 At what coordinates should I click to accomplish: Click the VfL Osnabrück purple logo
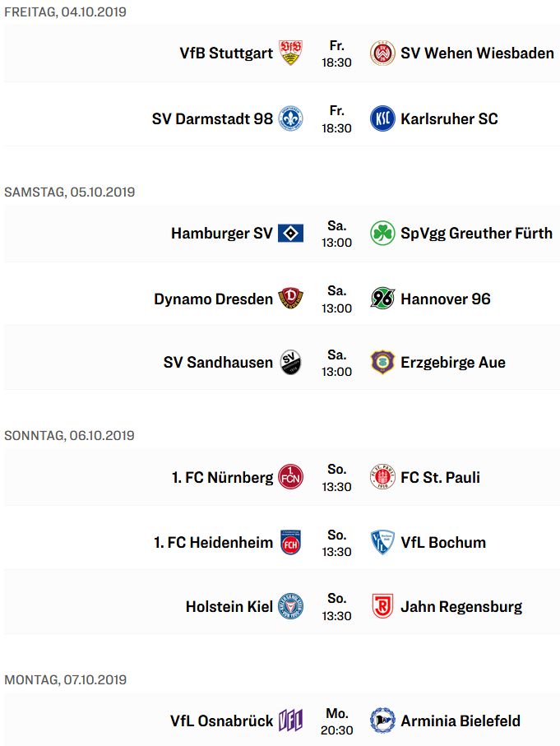coord(290,721)
